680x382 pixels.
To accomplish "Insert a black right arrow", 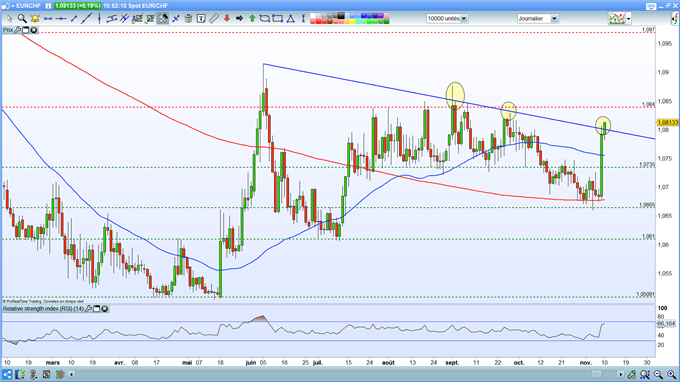I will (239, 18).
